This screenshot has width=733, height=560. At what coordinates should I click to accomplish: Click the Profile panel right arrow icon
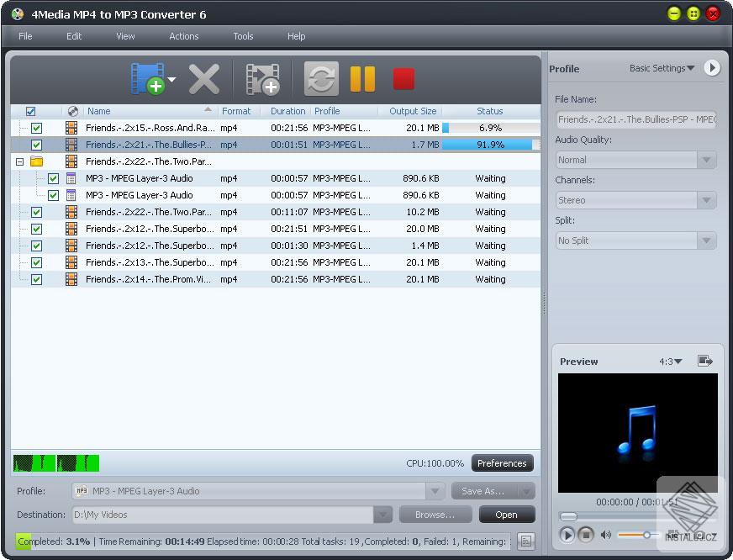tap(712, 68)
